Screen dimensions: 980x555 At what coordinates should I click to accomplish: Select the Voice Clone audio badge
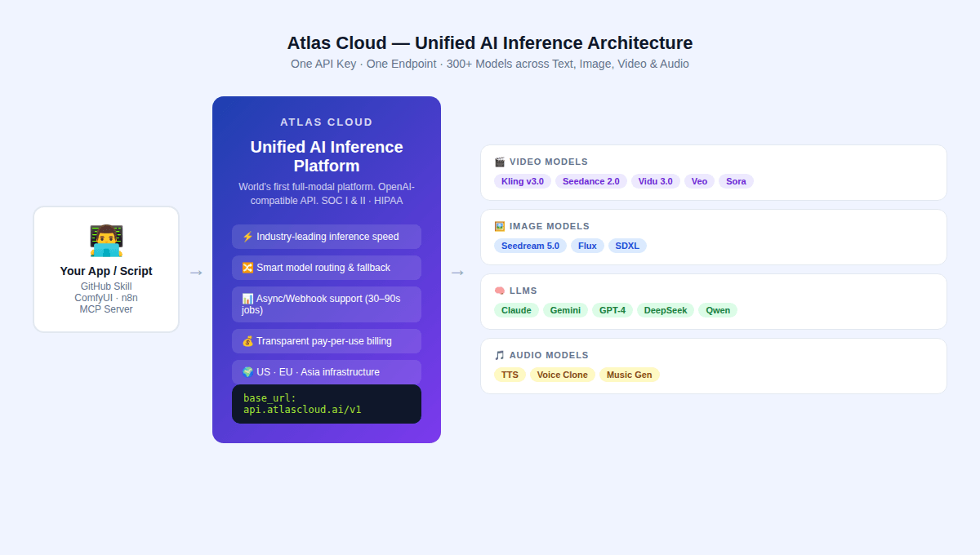pos(563,374)
